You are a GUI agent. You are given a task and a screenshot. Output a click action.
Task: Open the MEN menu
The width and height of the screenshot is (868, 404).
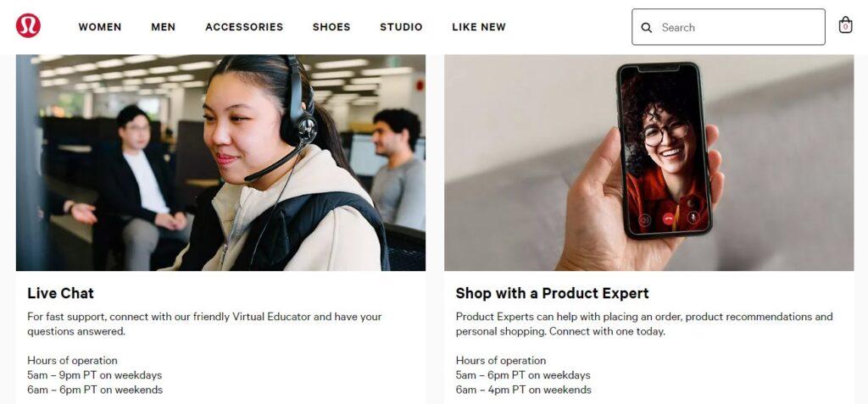point(164,26)
